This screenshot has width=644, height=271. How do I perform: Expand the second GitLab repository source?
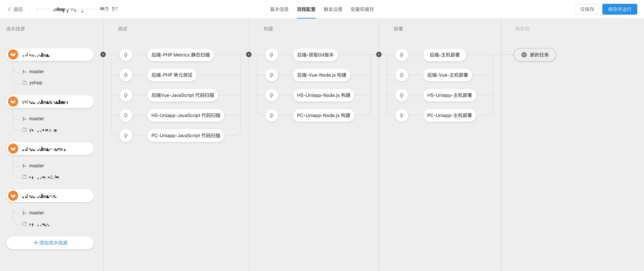click(50, 102)
